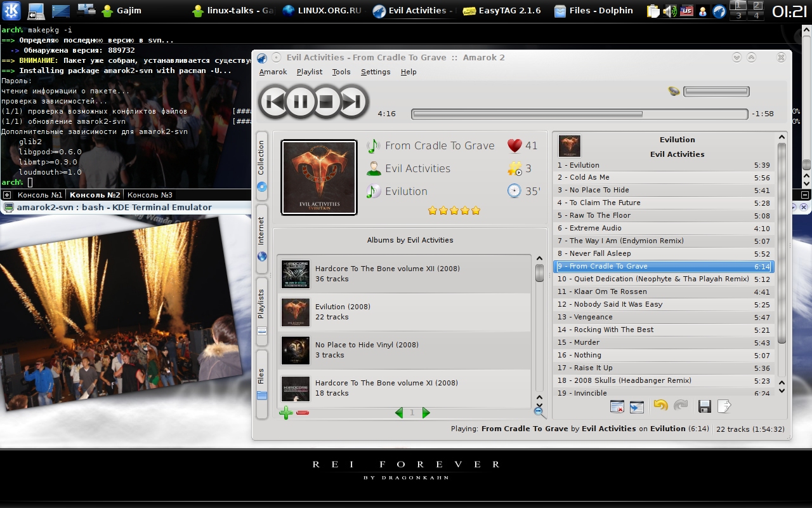The height and width of the screenshot is (508, 812).
Task: Select track 13 - Vengeance
Action: tap(664, 317)
